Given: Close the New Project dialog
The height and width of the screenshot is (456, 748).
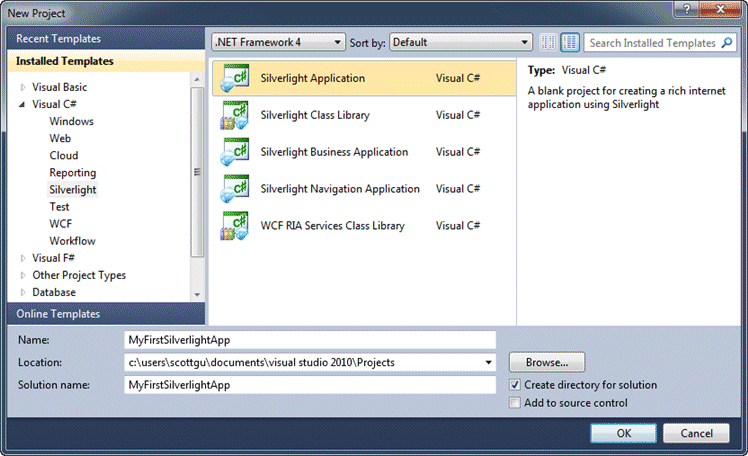Looking at the screenshot, I should [720, 9].
